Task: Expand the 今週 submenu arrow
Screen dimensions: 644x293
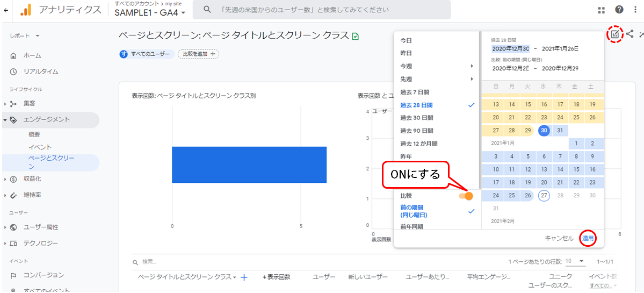Action: (472, 66)
